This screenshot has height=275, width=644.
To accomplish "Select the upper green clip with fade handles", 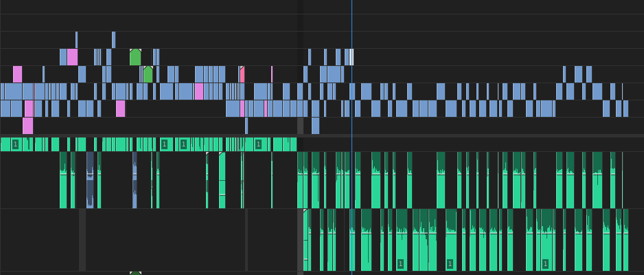I will point(135,57).
